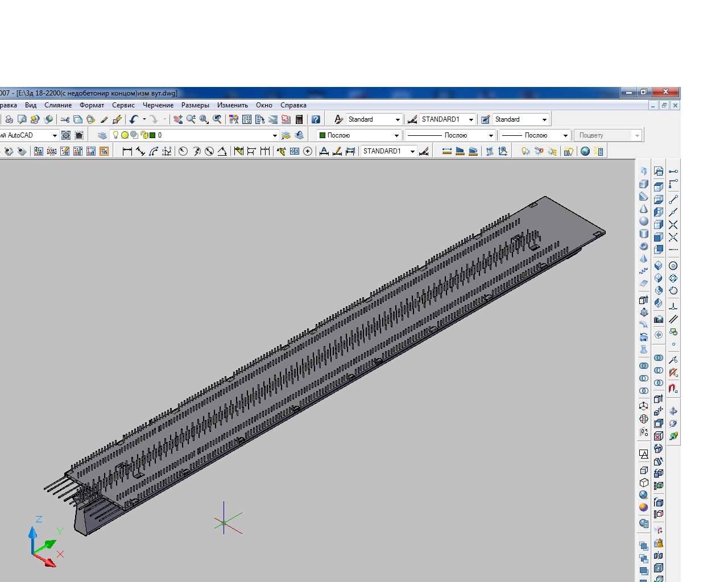Open the Вид menu
The height and width of the screenshot is (582, 728).
[x=31, y=105]
